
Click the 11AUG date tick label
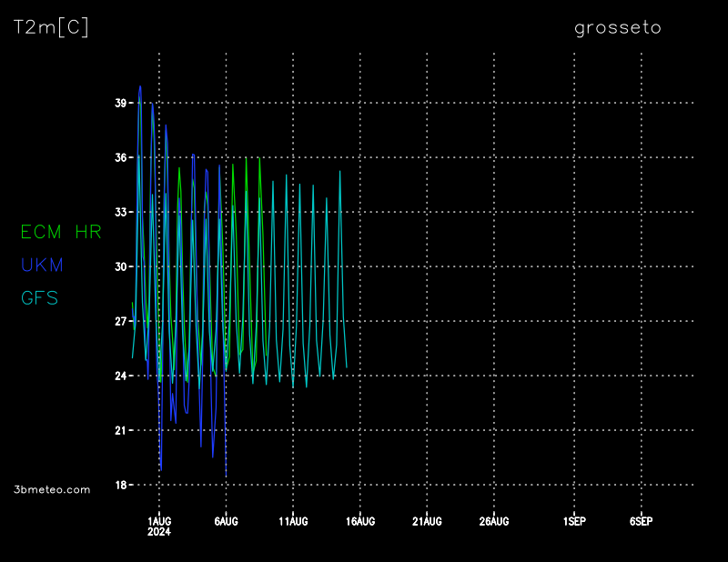(293, 521)
